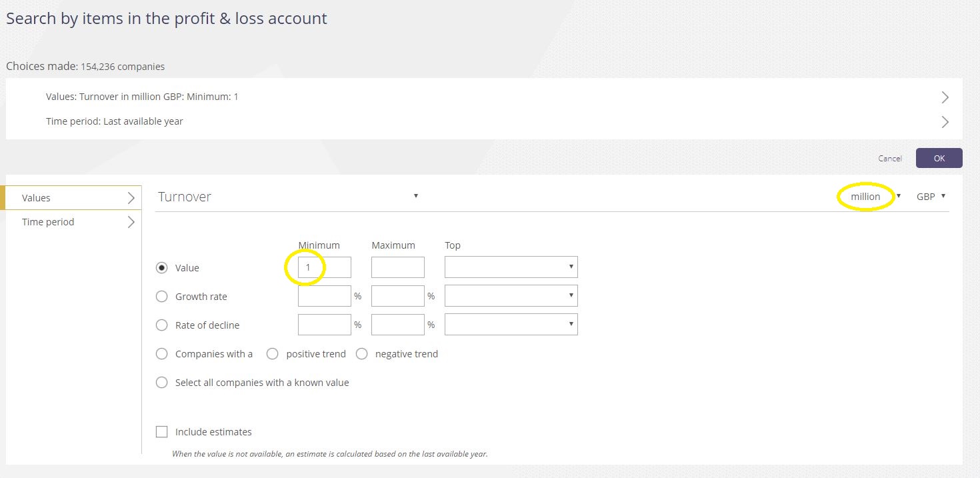Switch to the Time period tab
This screenshot has height=478, width=980.
tap(73, 222)
